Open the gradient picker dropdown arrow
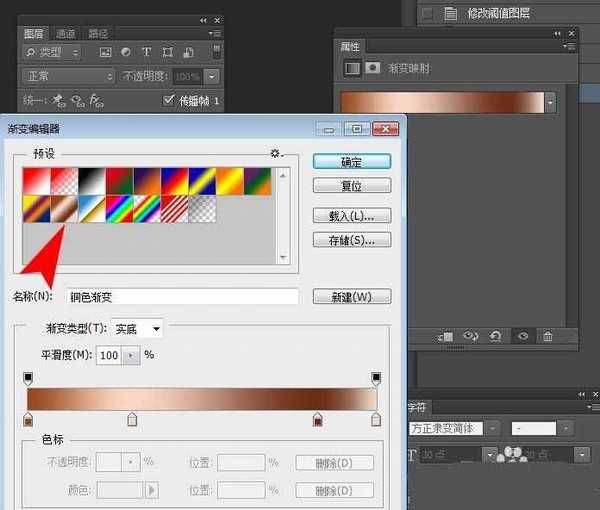The height and width of the screenshot is (510, 600). 550,102
